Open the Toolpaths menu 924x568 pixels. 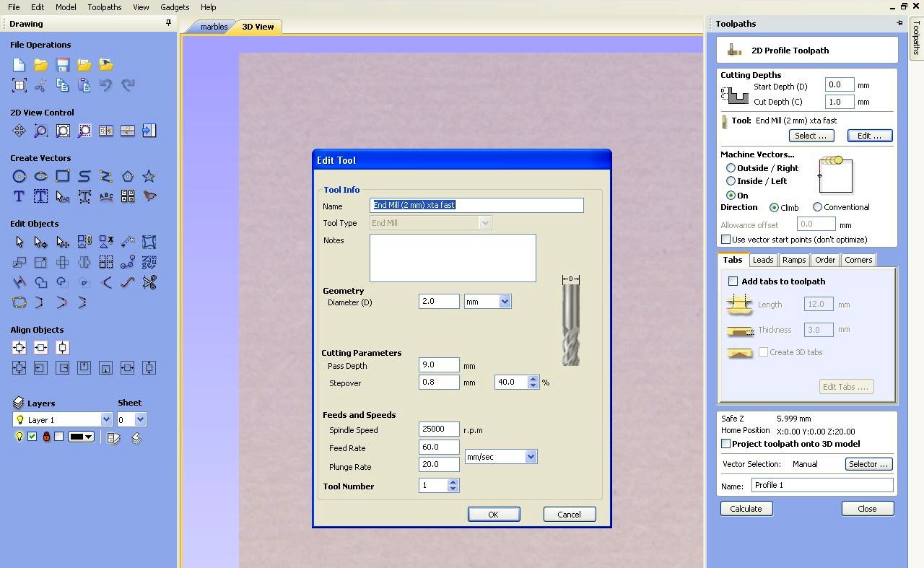pos(105,7)
